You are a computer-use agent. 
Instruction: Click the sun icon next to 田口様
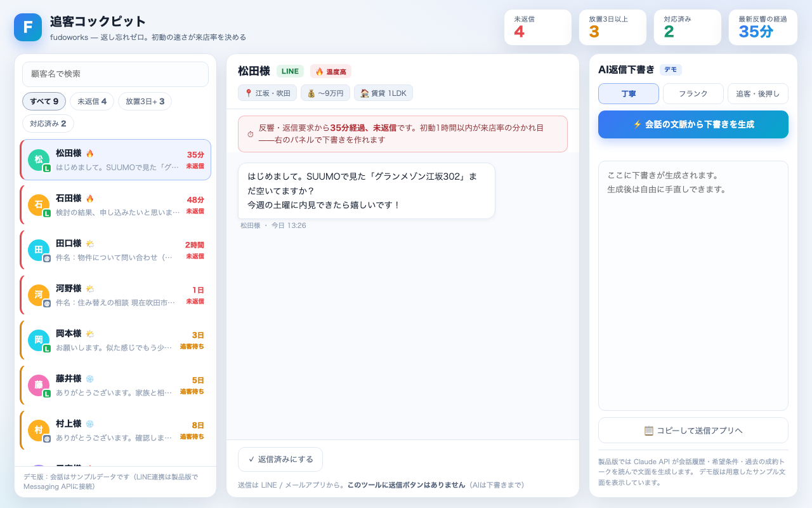coord(90,244)
